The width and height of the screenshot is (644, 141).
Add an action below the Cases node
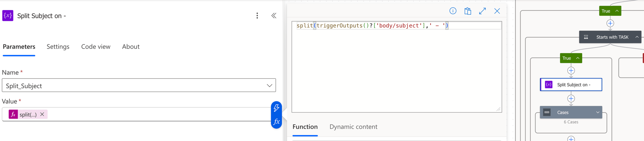[571, 139]
